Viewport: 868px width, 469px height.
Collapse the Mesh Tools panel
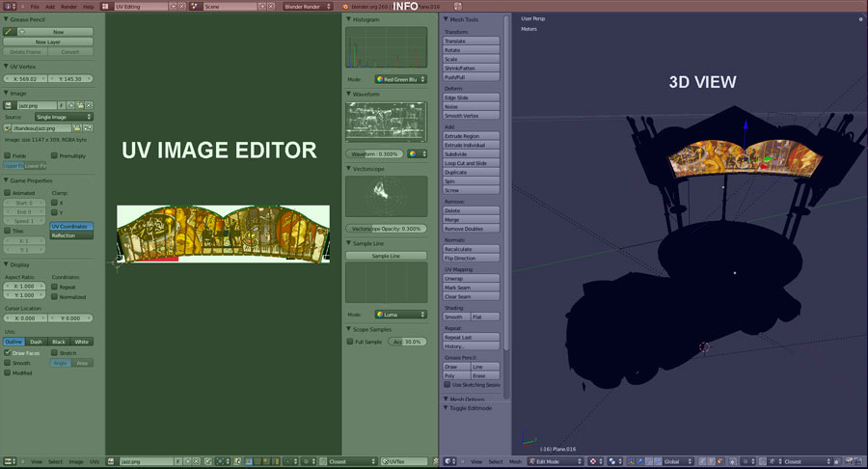(x=446, y=19)
